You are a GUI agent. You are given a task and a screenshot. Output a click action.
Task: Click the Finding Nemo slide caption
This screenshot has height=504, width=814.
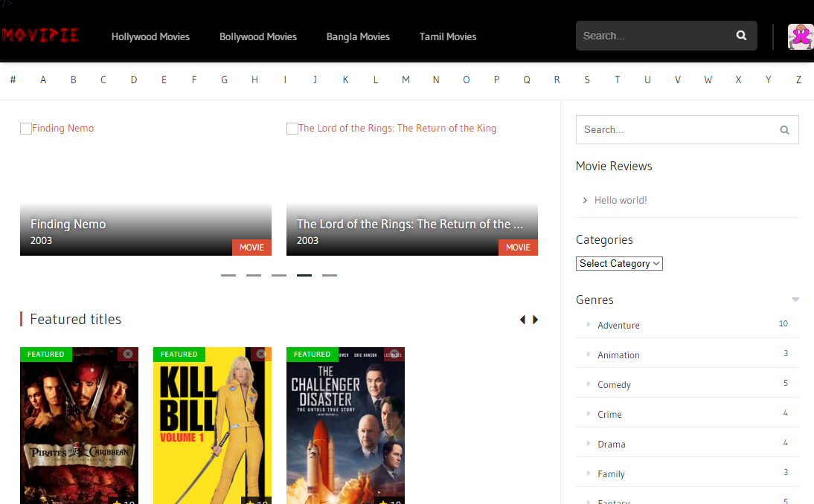coord(68,224)
